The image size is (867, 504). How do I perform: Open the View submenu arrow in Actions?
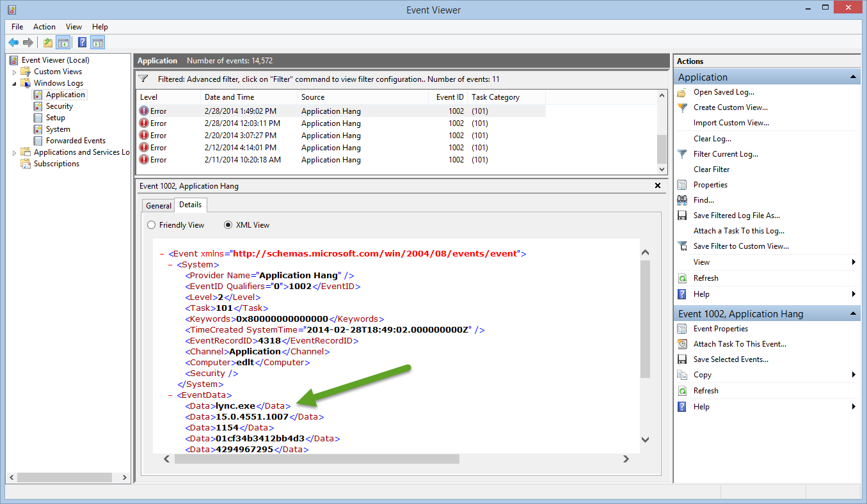(x=854, y=262)
